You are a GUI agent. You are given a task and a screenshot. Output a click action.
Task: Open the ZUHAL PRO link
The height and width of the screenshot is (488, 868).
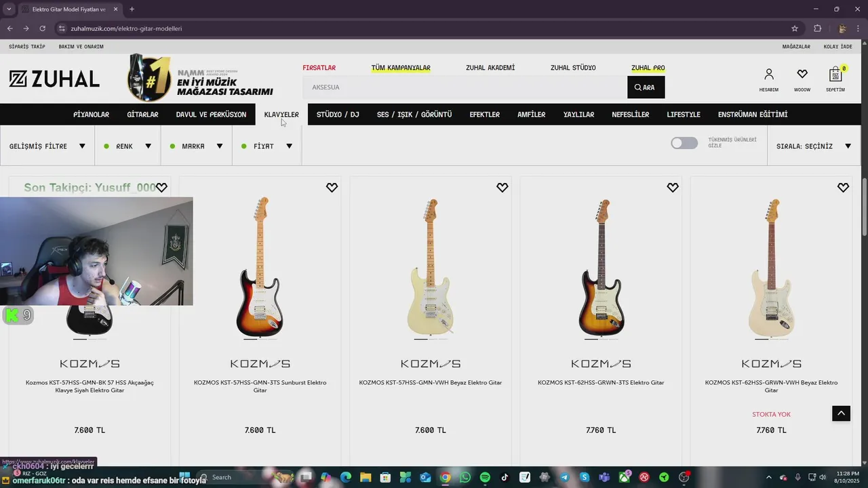click(x=648, y=68)
